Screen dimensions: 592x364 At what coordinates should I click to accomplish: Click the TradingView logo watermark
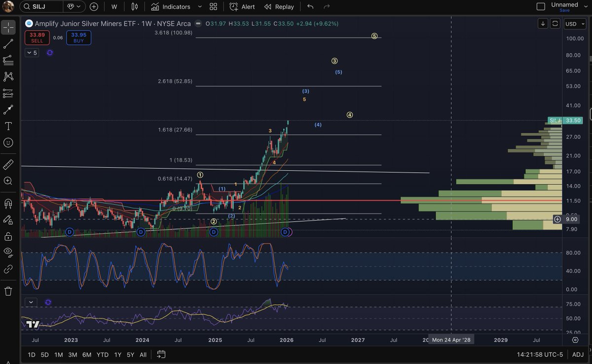point(33,325)
